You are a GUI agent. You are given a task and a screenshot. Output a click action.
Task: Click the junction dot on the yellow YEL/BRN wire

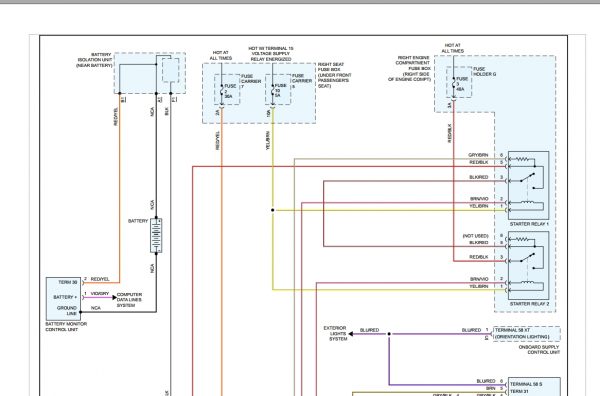pos(272,210)
